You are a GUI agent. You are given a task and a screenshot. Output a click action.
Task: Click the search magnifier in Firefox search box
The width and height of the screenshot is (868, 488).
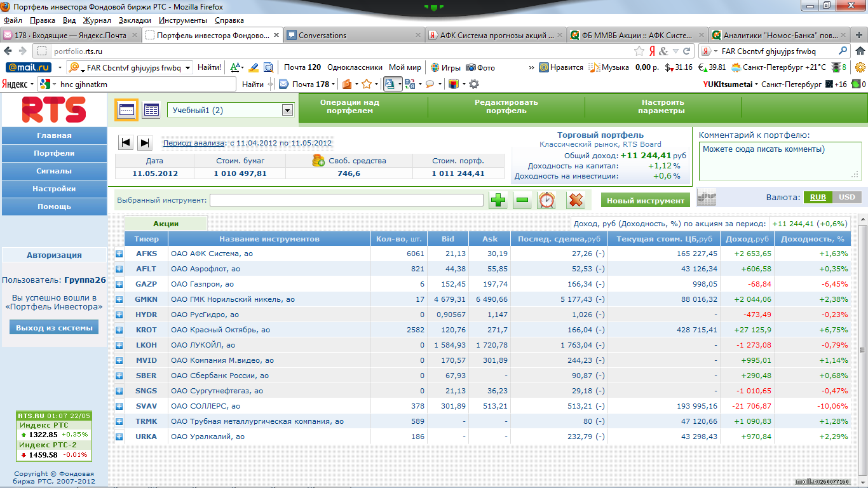click(x=843, y=51)
